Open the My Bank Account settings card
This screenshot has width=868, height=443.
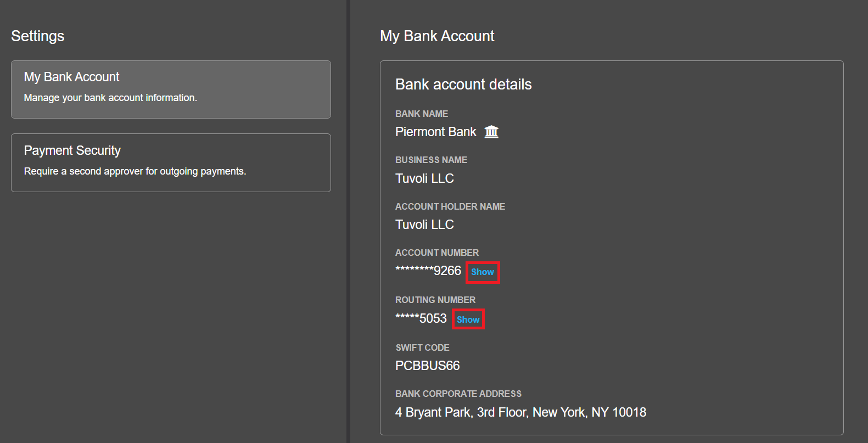click(x=171, y=89)
